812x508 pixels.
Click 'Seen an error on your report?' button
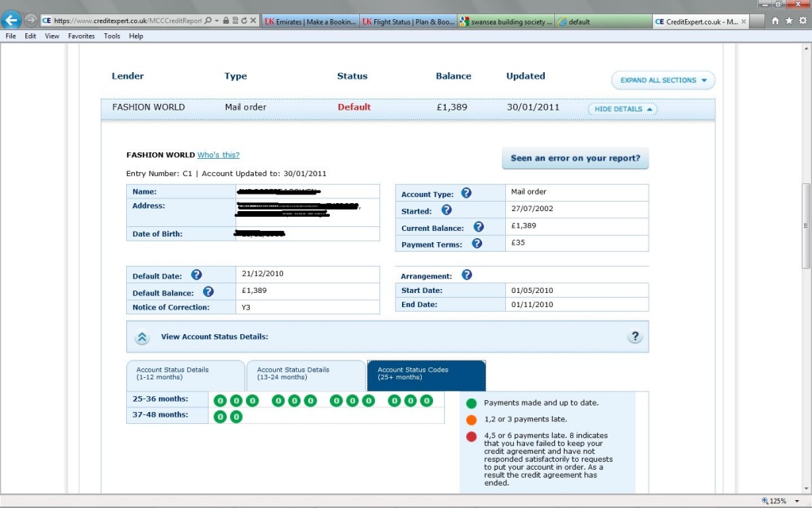tap(575, 158)
